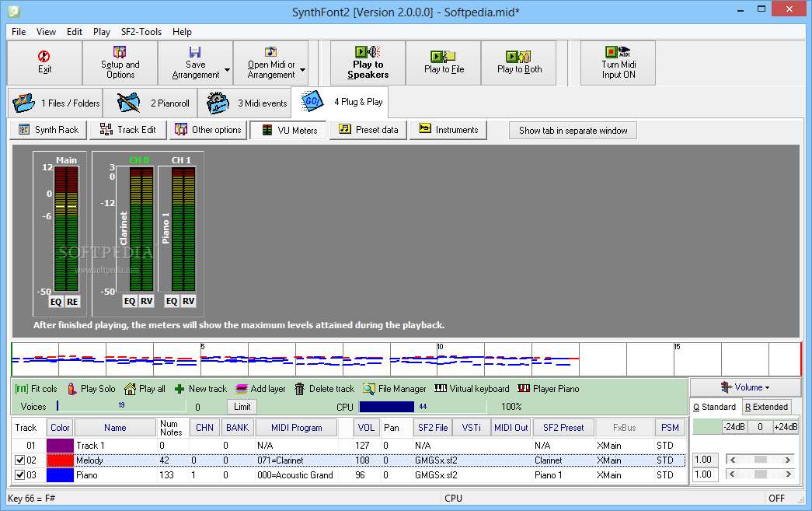This screenshot has width=812, height=511.
Task: Open the File Manager
Action: pos(396,389)
